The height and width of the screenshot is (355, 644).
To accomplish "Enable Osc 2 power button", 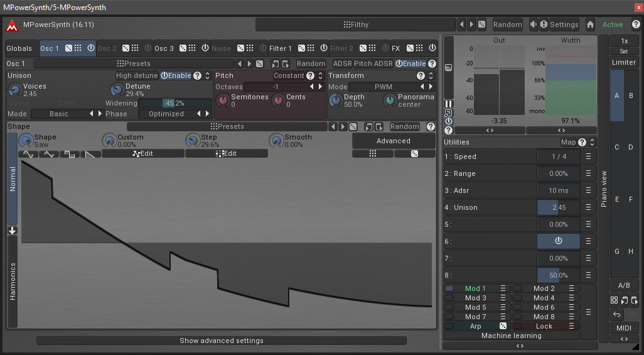I will tap(148, 48).
